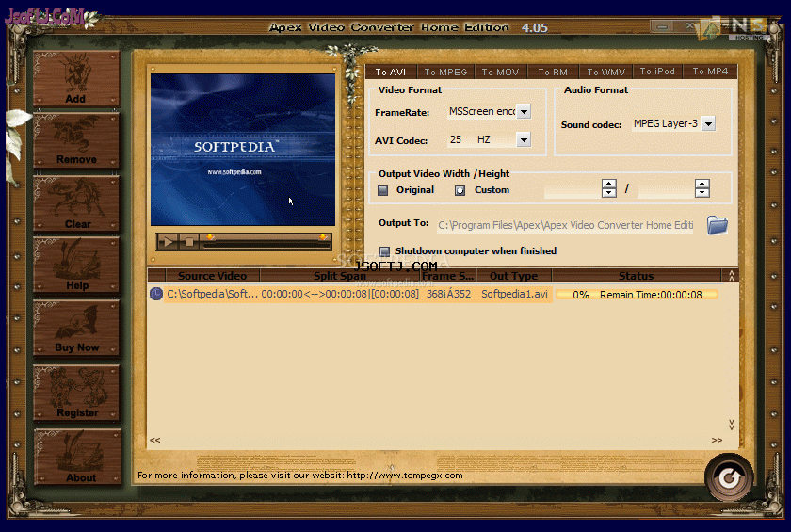Open the Help button
The width and height of the screenshot is (791, 532).
(76, 266)
